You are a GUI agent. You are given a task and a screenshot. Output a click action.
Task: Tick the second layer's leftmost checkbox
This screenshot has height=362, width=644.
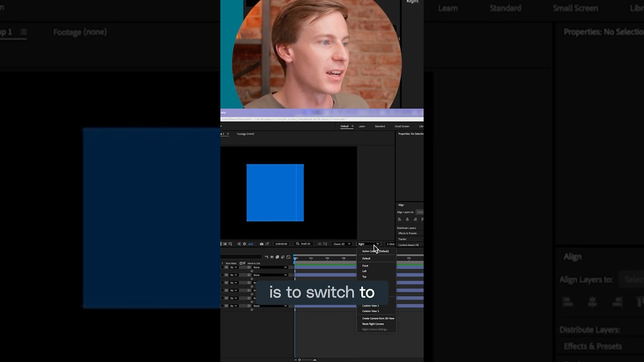tap(222, 275)
